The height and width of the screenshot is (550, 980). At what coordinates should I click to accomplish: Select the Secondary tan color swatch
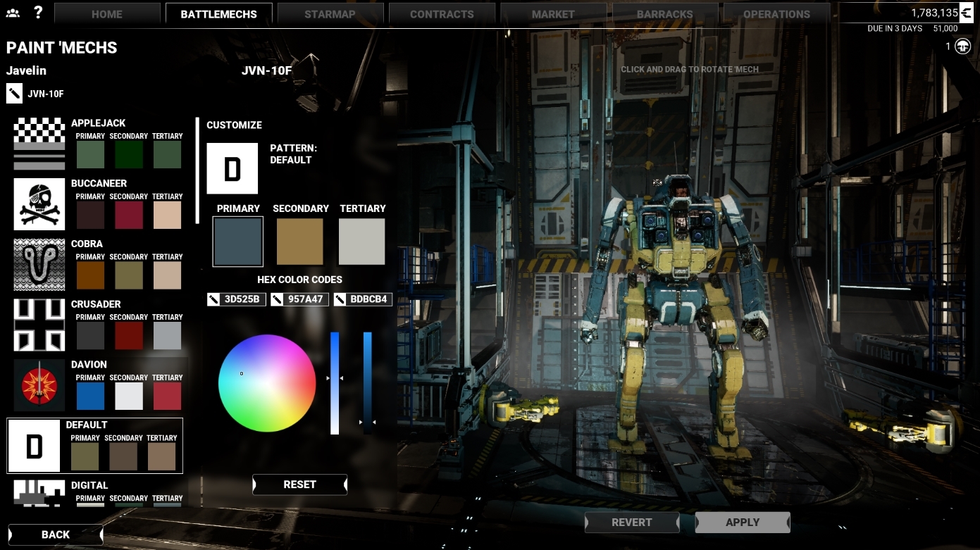point(299,242)
